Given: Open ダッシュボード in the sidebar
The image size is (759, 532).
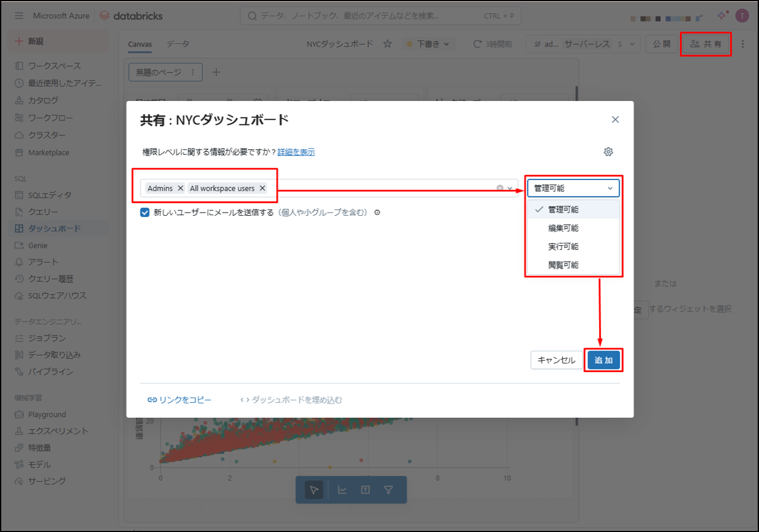Looking at the screenshot, I should click(54, 228).
